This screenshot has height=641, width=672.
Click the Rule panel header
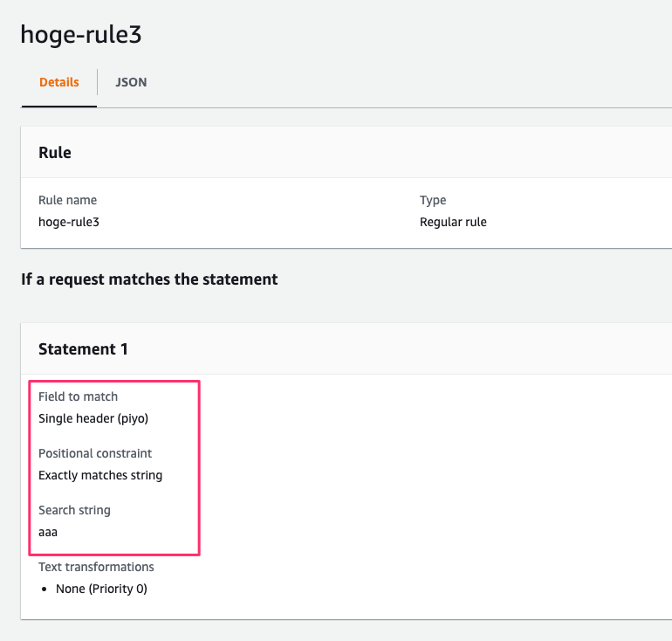(x=55, y=153)
